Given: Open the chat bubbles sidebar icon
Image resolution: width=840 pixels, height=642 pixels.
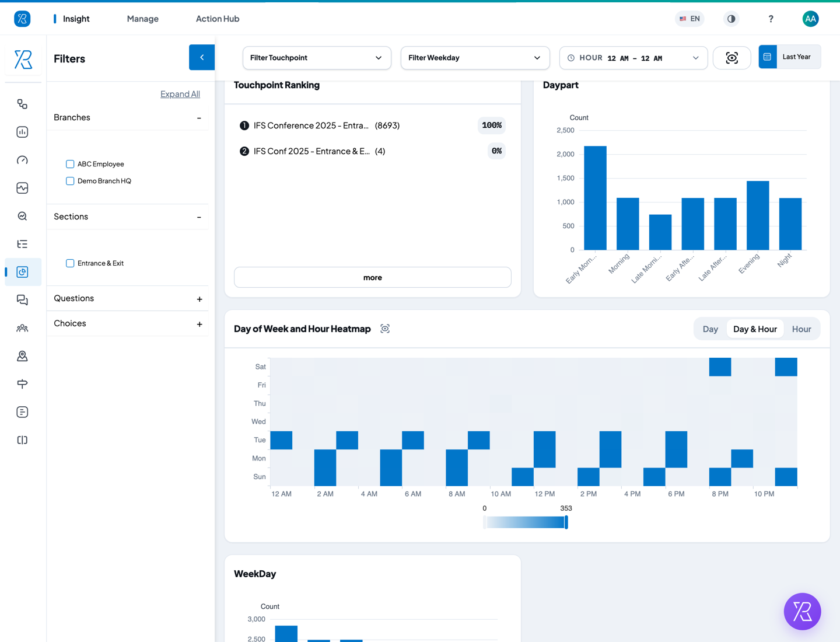Looking at the screenshot, I should pos(22,300).
